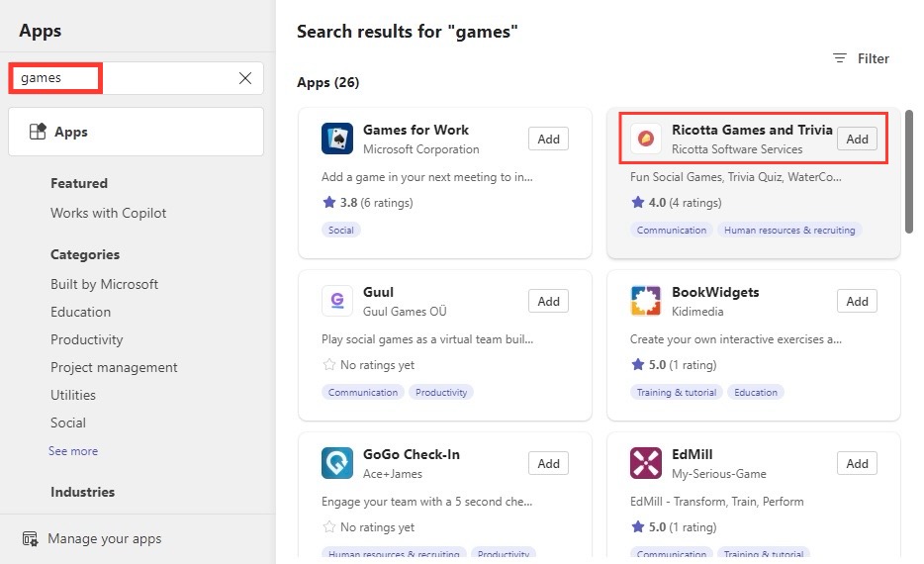924x564 pixels.
Task: Select the Social tag on Games for Work
Action: tap(341, 230)
